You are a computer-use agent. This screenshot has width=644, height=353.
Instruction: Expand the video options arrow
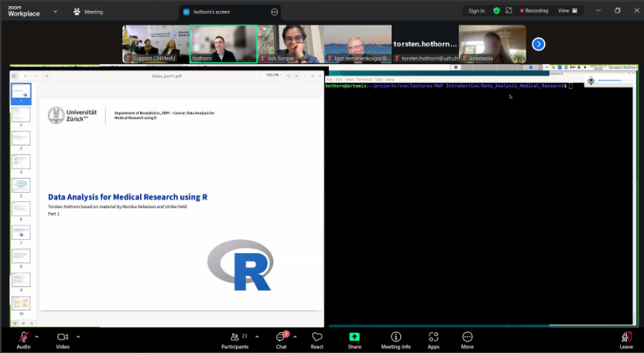pyautogui.click(x=77, y=336)
